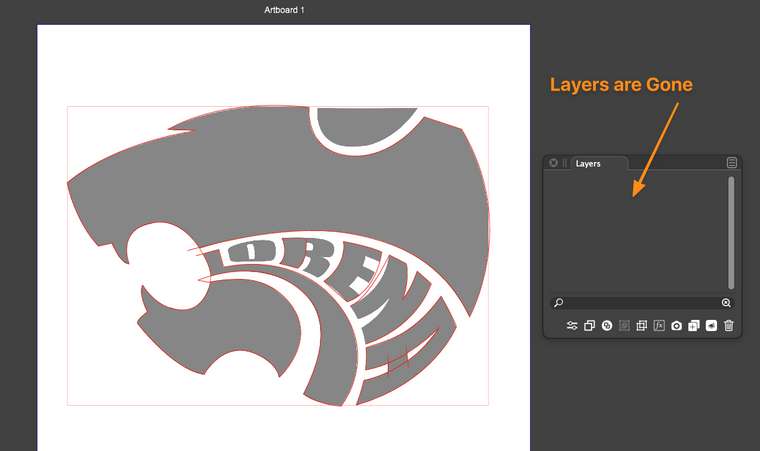
Task: Click the camera snapshot icon
Action: (x=677, y=326)
